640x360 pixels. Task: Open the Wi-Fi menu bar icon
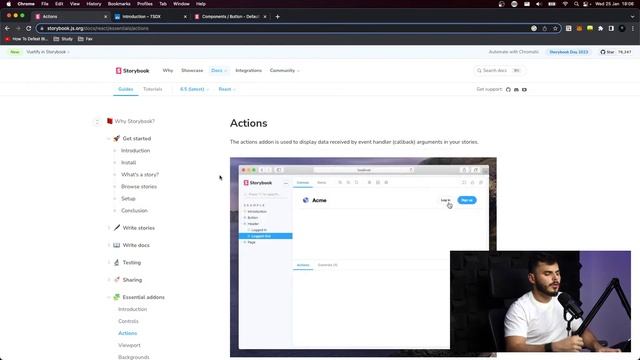click(x=565, y=4)
